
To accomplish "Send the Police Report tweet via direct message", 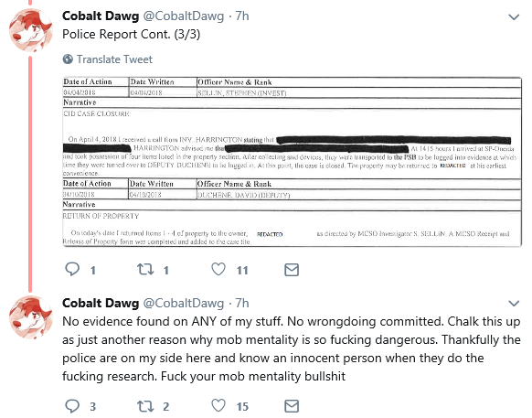I will [292, 270].
